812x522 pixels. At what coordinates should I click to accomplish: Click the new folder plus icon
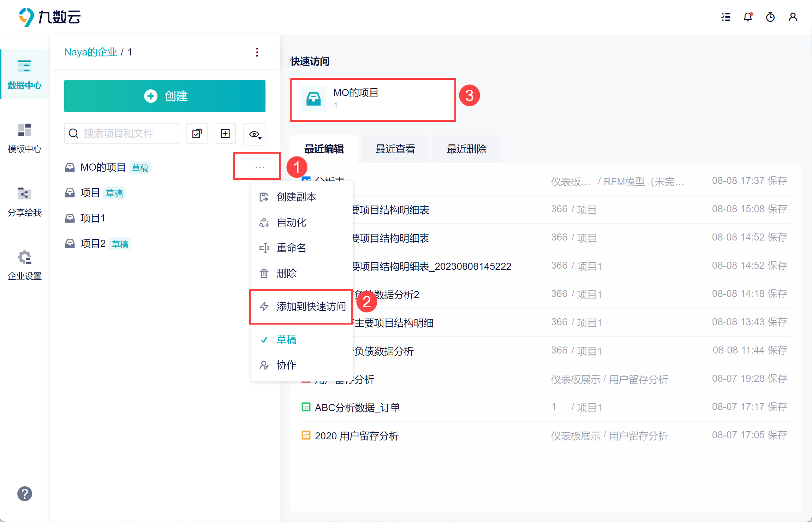coord(225,134)
